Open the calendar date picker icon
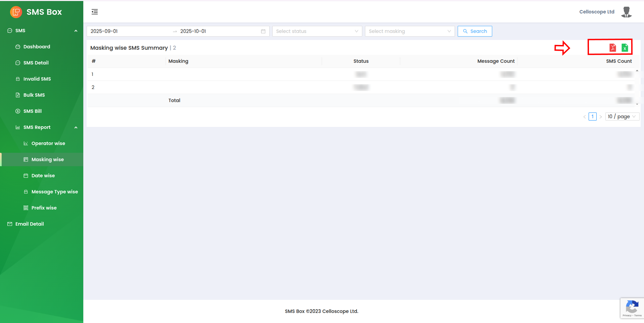This screenshot has height=323, width=644. click(x=263, y=31)
